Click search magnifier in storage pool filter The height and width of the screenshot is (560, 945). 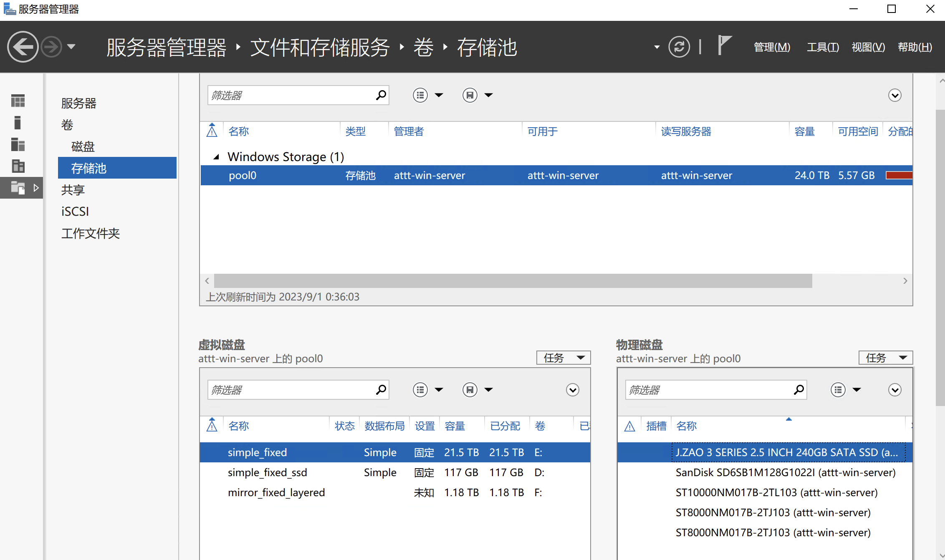point(381,95)
